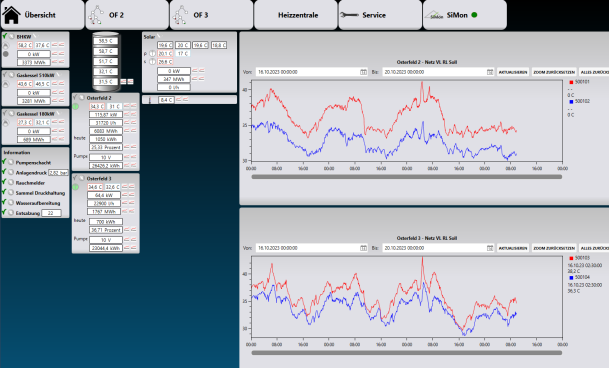Click green pump indicator in Osterfeld 3
609x368 pixels.
(75, 187)
